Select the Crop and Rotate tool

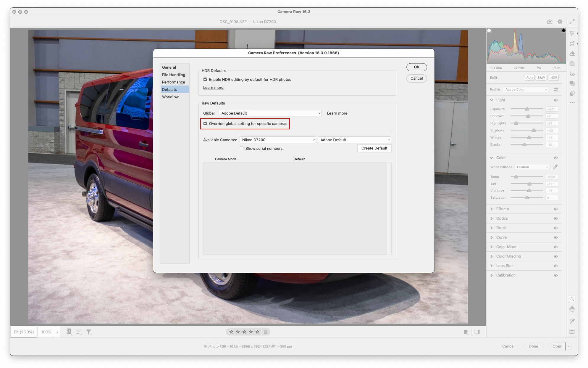572,44
